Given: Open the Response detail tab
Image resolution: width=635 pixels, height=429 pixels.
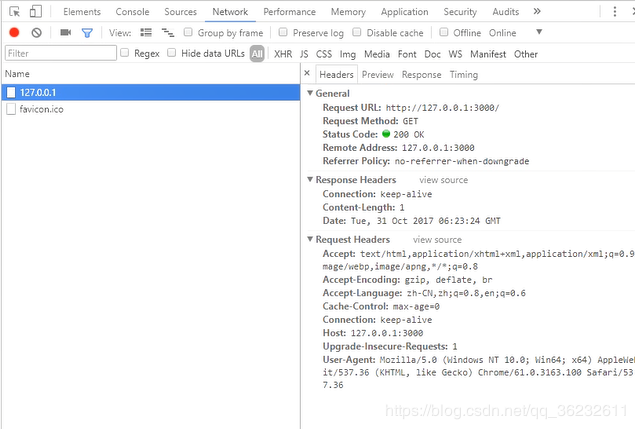Looking at the screenshot, I should point(422,75).
